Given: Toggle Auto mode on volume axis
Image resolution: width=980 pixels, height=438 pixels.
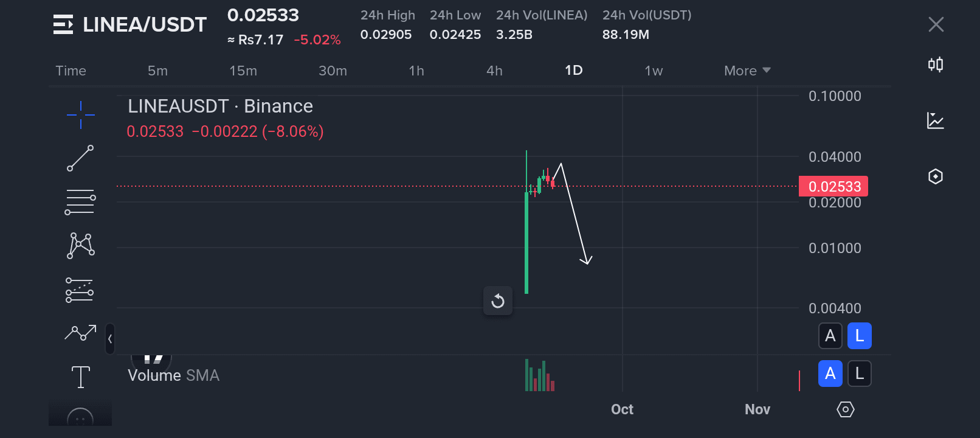Looking at the screenshot, I should [830, 374].
